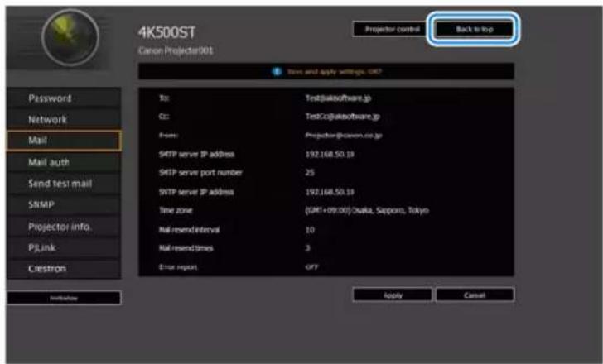Open the Network settings menu
603x364 pixels.
click(64, 120)
